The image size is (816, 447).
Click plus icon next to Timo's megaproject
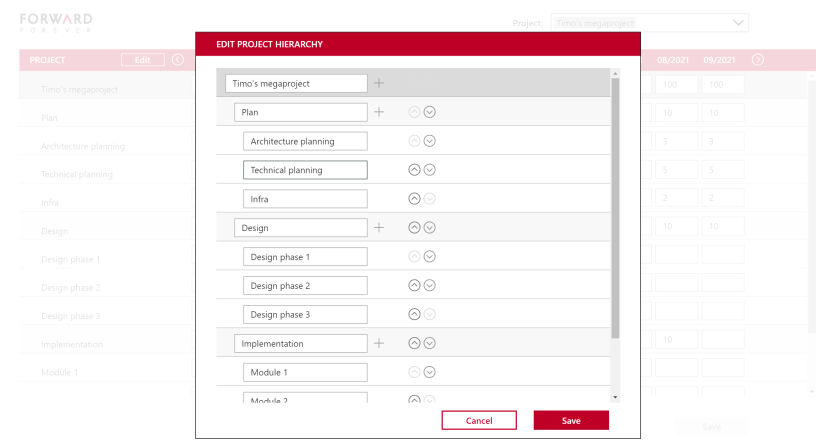coord(379,83)
